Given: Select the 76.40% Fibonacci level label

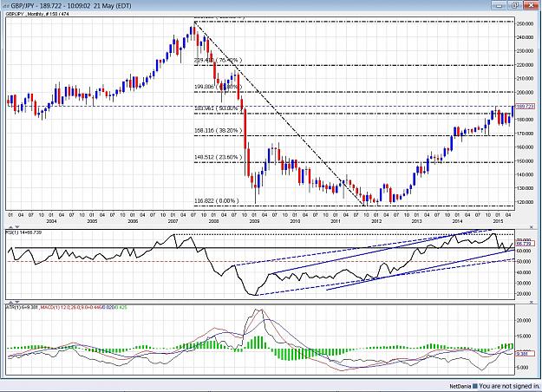Looking at the screenshot, I should pyautogui.click(x=219, y=60).
